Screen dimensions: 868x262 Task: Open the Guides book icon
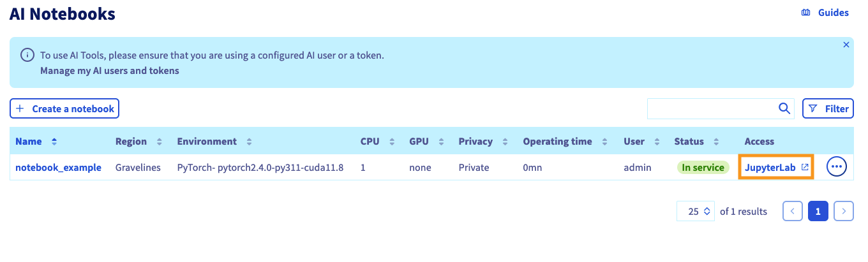pyautogui.click(x=805, y=13)
